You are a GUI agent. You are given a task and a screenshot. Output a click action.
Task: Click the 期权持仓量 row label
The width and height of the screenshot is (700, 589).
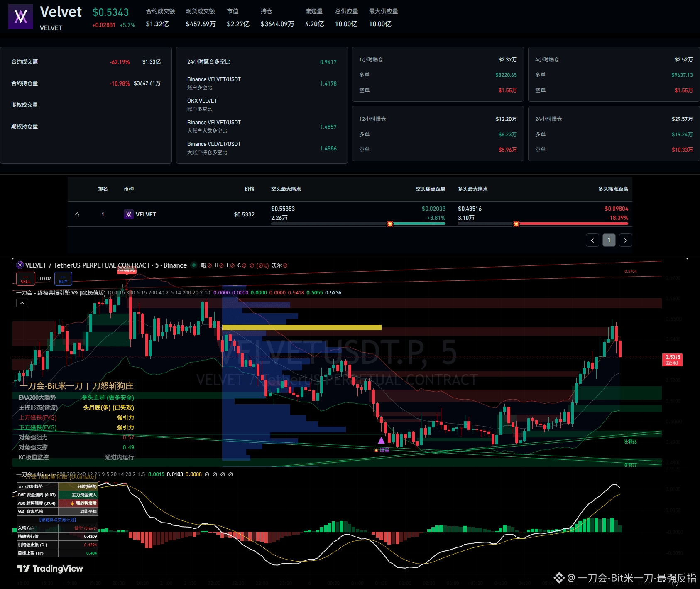point(24,127)
